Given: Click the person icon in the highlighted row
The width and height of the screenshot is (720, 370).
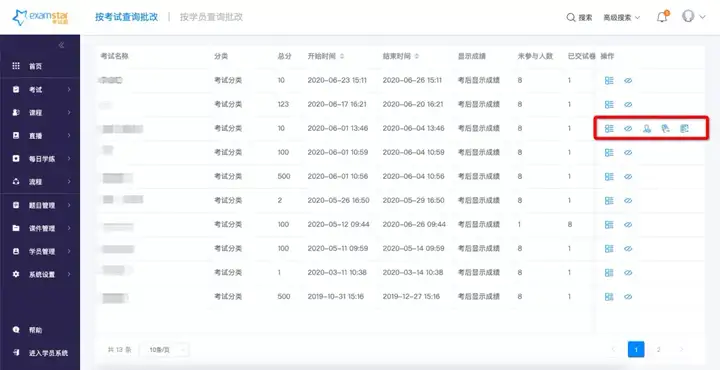Looking at the screenshot, I should pos(647,129).
